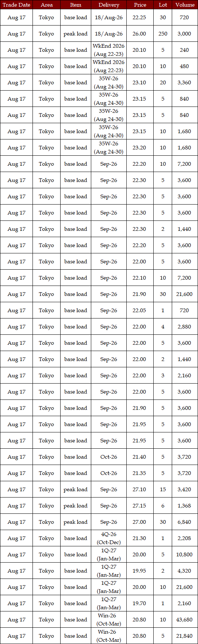Click the price cell showing 19.70
Screen dimensions: 198x644
(140, 603)
